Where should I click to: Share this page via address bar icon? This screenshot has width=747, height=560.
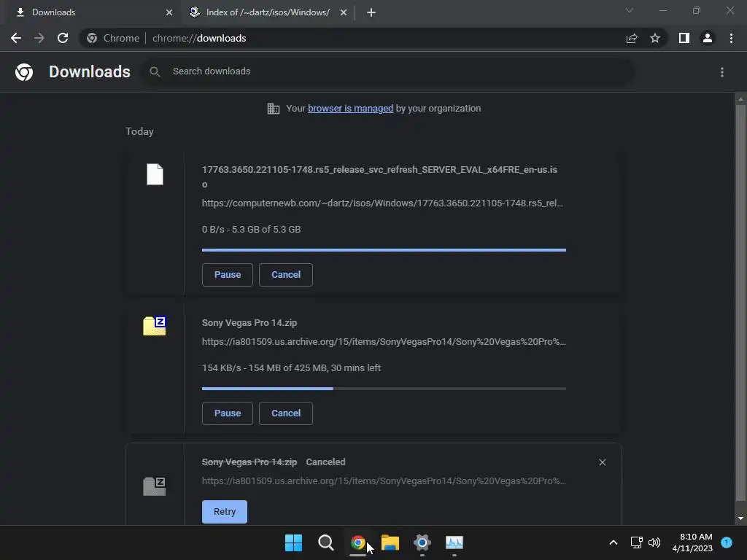coord(632,38)
